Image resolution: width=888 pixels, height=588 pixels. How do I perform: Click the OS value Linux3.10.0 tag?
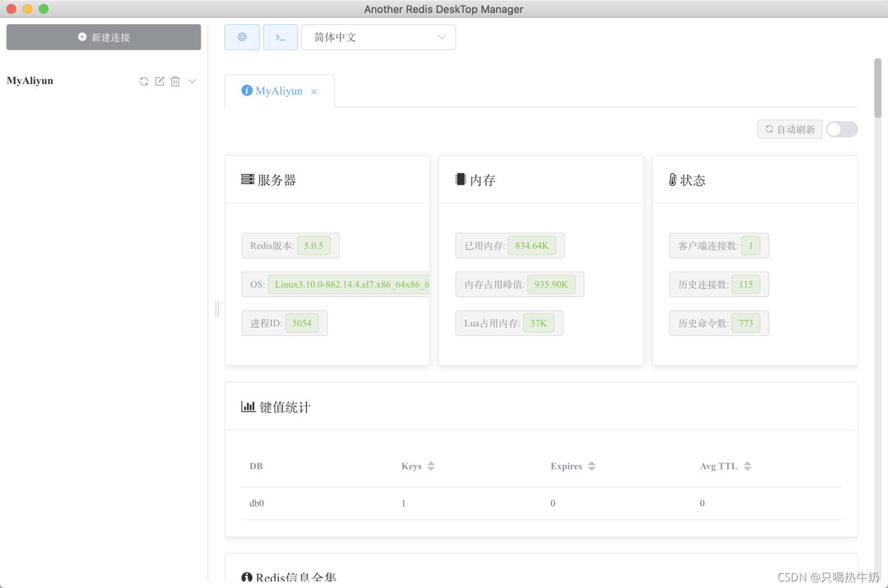pyautogui.click(x=349, y=284)
